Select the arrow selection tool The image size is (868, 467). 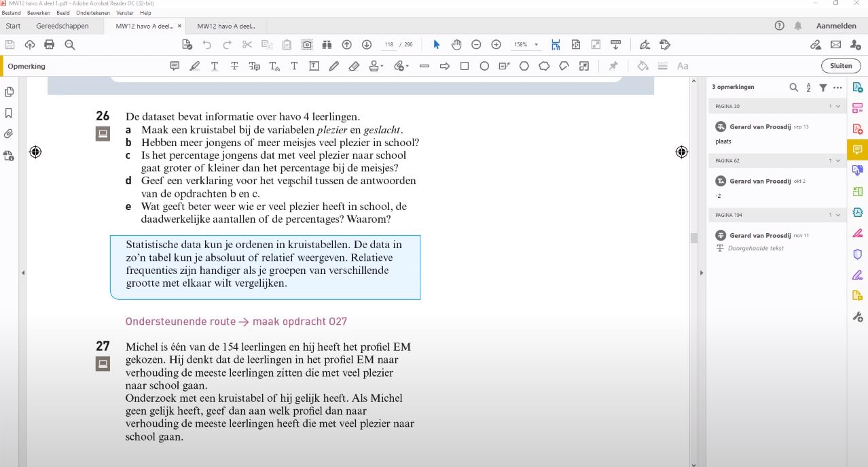coord(437,45)
